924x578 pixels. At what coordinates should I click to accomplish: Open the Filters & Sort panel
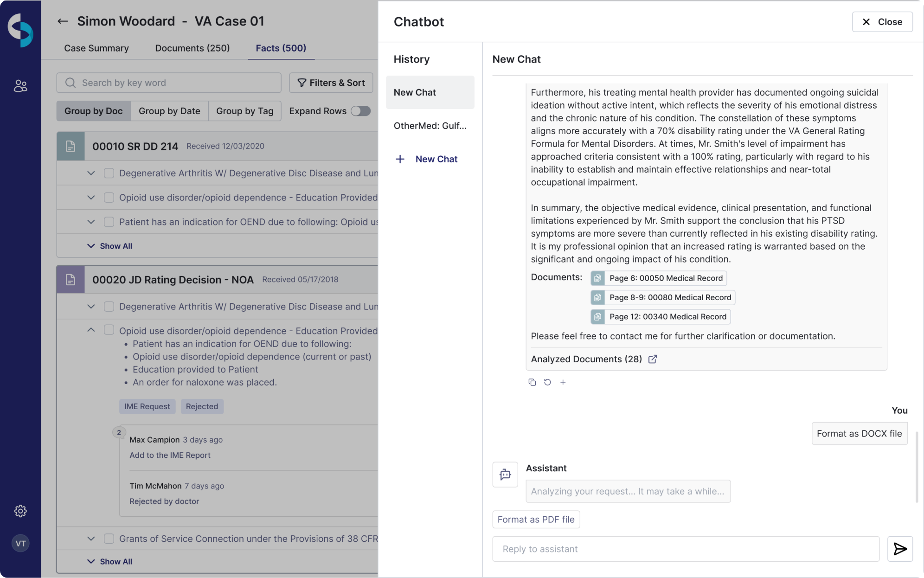(331, 83)
